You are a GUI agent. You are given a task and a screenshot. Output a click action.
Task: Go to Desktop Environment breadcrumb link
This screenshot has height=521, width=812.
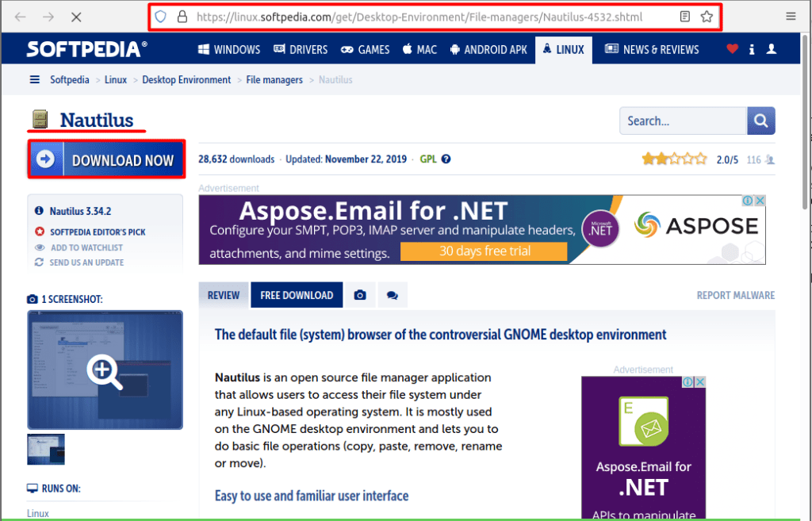coord(186,80)
